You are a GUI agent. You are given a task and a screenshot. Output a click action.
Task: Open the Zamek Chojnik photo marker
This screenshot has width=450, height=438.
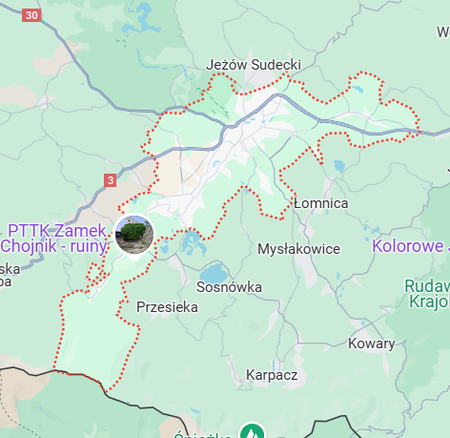click(x=134, y=235)
